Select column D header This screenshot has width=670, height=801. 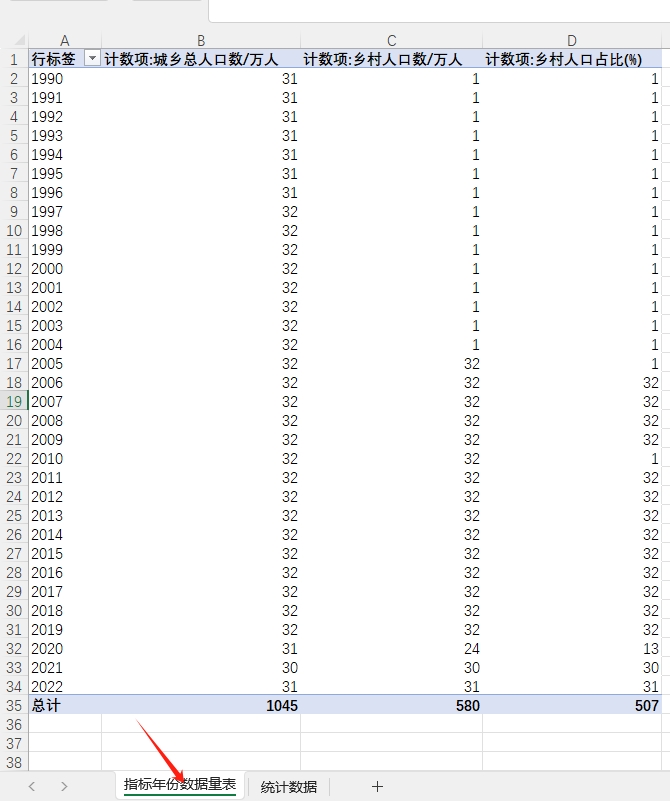(572, 40)
